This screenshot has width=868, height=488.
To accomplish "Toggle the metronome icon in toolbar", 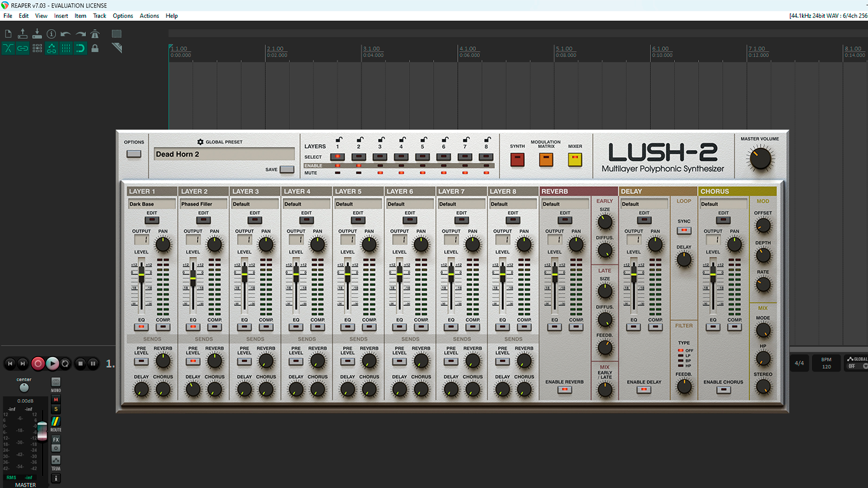I will click(x=95, y=34).
